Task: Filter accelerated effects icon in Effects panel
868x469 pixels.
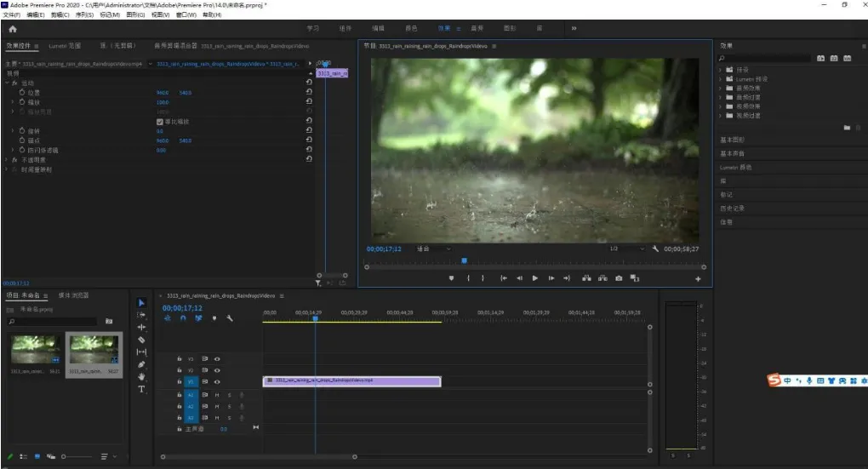Action: (820, 58)
